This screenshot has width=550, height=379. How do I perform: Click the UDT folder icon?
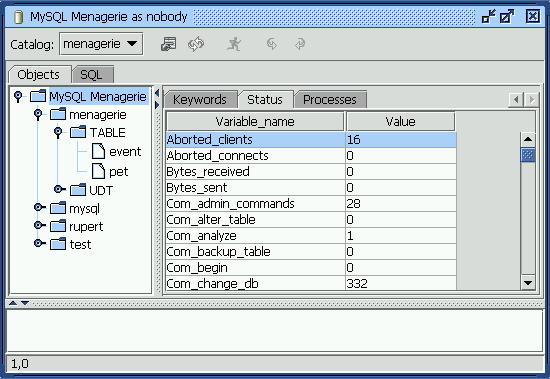(78, 190)
